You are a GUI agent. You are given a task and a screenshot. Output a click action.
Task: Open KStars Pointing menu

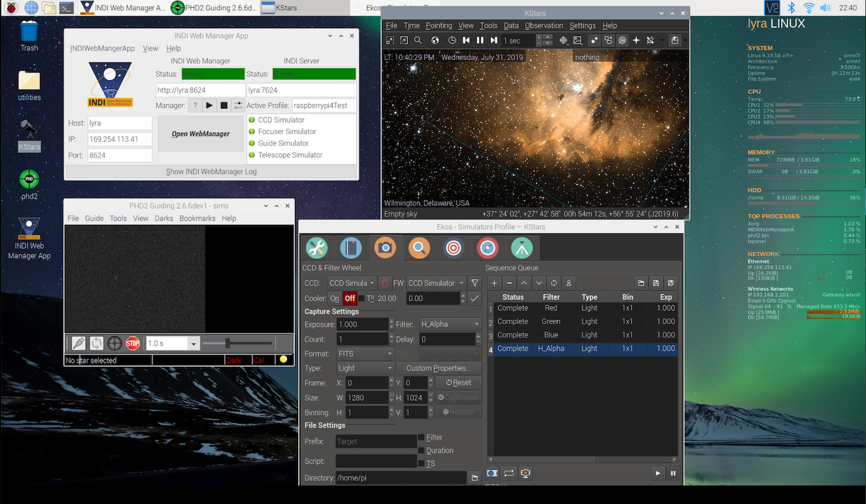coord(439,25)
